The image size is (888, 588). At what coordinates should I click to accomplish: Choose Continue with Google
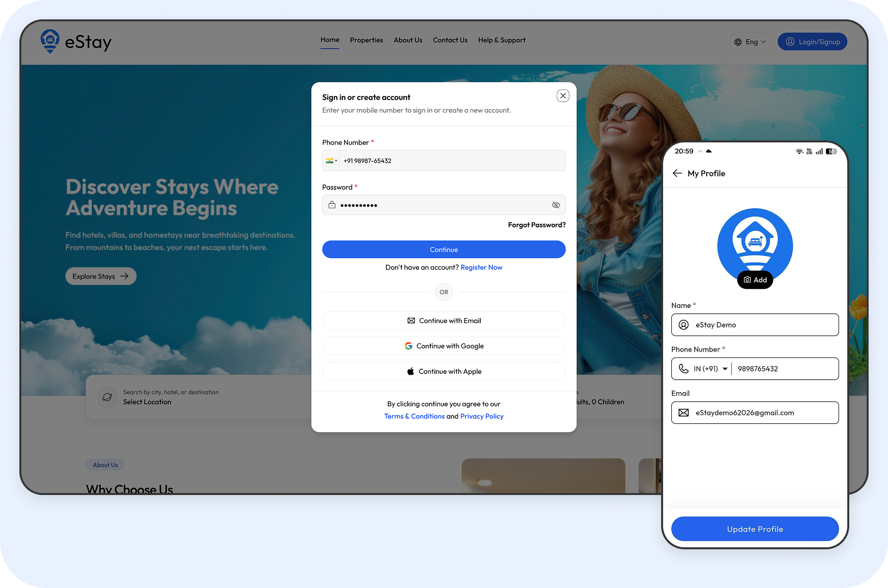(x=444, y=346)
